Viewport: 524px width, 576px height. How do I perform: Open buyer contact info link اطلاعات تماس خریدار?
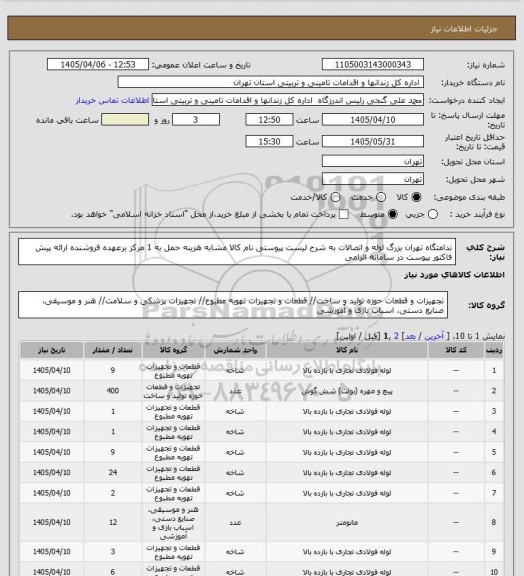(x=112, y=101)
